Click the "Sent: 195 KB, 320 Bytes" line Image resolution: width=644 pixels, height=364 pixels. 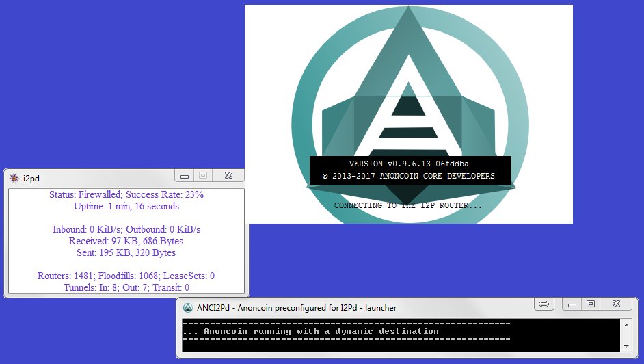[x=126, y=252]
